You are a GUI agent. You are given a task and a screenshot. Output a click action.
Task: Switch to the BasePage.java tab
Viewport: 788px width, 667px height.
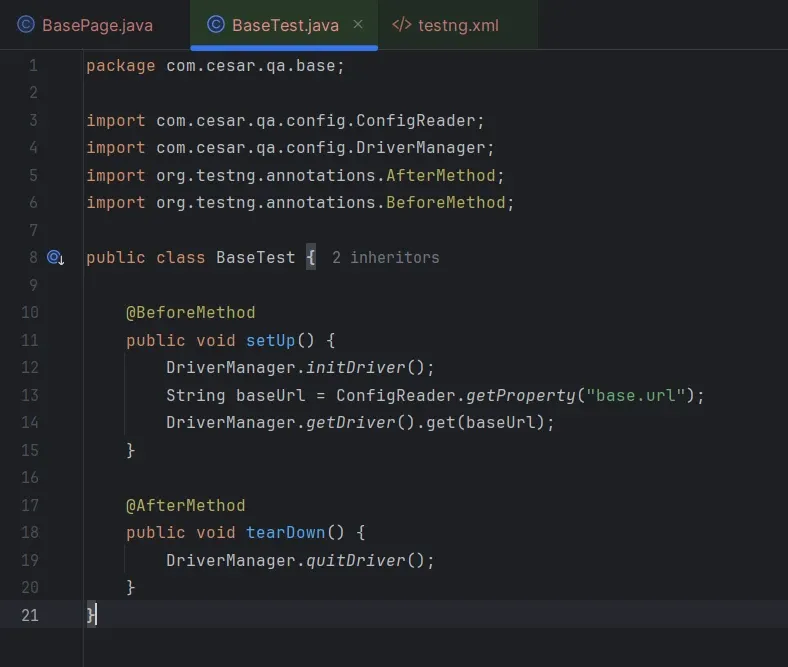click(x=85, y=25)
